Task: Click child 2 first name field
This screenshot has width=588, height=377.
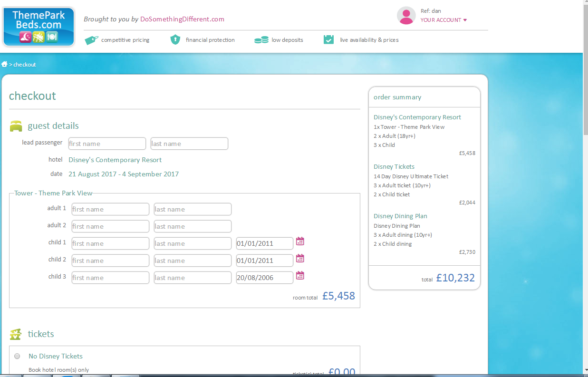Action: point(110,261)
